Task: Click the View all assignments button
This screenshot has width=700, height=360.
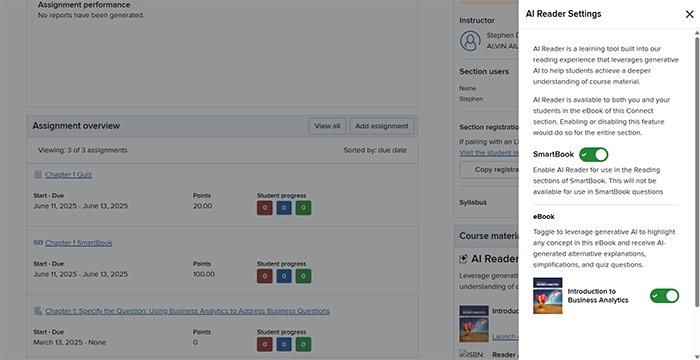Action: point(327,126)
